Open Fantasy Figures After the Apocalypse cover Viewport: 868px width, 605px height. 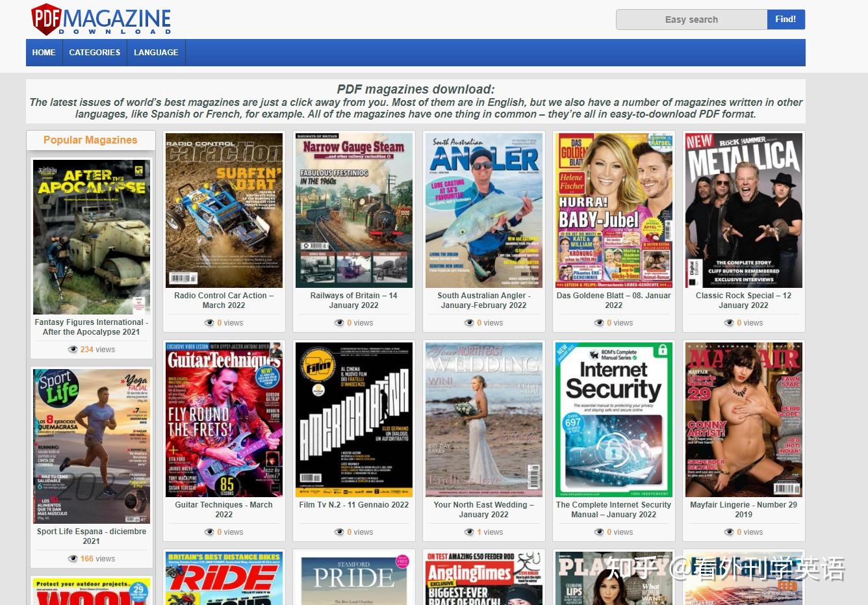[x=92, y=237]
